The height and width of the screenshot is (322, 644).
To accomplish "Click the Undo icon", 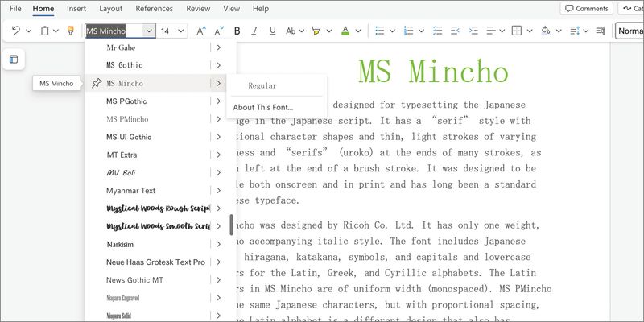I will click(x=15, y=31).
